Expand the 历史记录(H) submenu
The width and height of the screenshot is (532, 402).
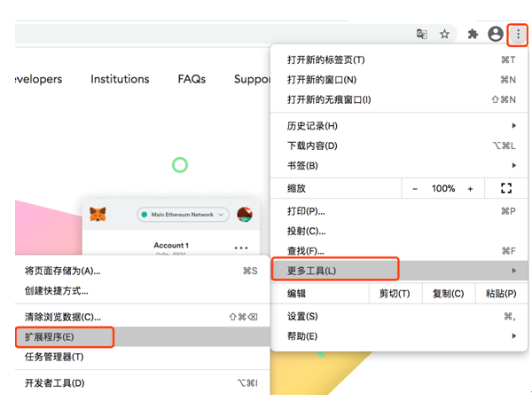click(399, 126)
